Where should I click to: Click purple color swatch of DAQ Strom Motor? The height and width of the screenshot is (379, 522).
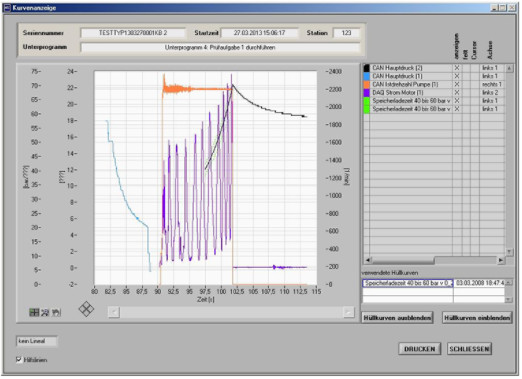pos(366,92)
